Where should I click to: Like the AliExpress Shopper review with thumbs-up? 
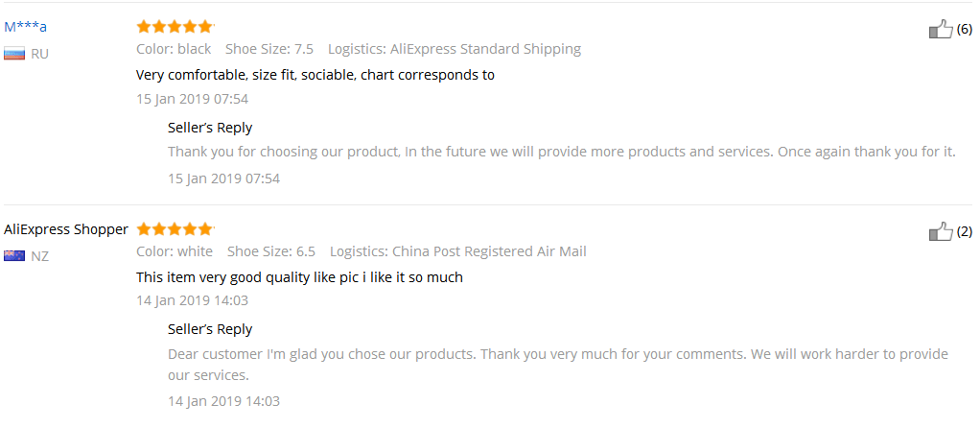click(941, 231)
